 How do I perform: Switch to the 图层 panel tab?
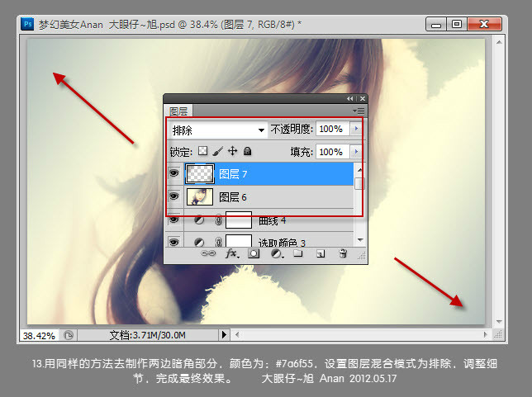(x=178, y=111)
